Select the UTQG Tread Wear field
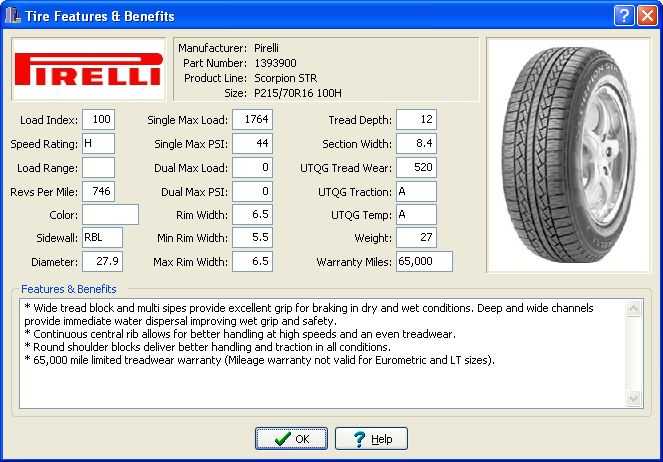The width and height of the screenshot is (663, 462). (x=416, y=167)
